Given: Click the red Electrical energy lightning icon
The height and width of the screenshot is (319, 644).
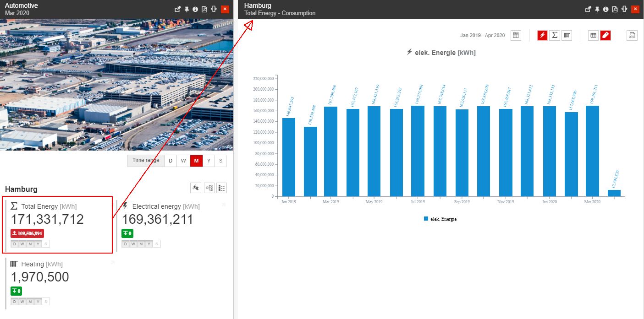Looking at the screenshot, I should point(542,35).
